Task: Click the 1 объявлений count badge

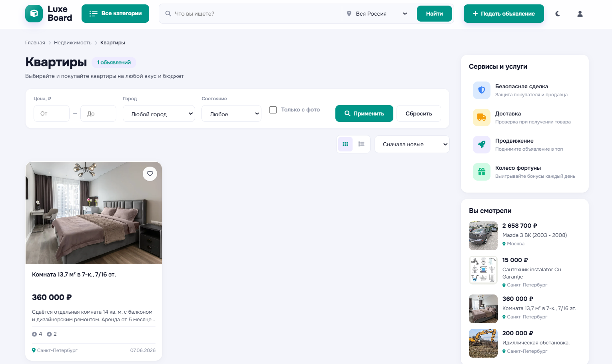Action: (114, 63)
